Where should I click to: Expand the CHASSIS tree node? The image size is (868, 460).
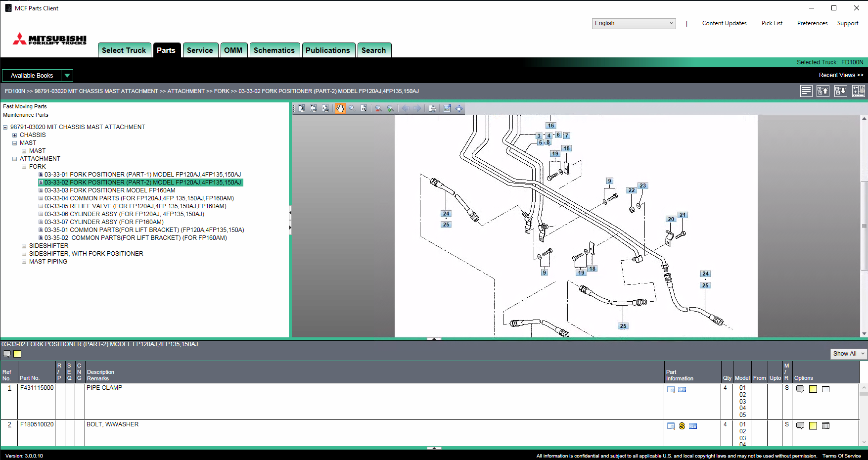(14, 135)
